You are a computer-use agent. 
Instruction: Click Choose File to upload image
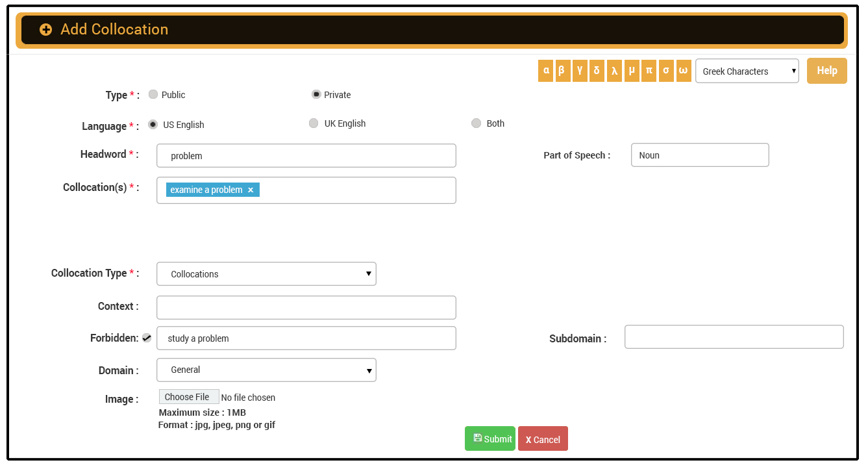click(188, 397)
